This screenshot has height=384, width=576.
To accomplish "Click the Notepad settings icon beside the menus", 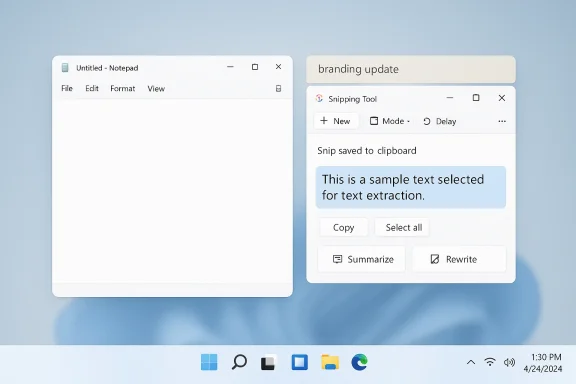I will point(278,89).
